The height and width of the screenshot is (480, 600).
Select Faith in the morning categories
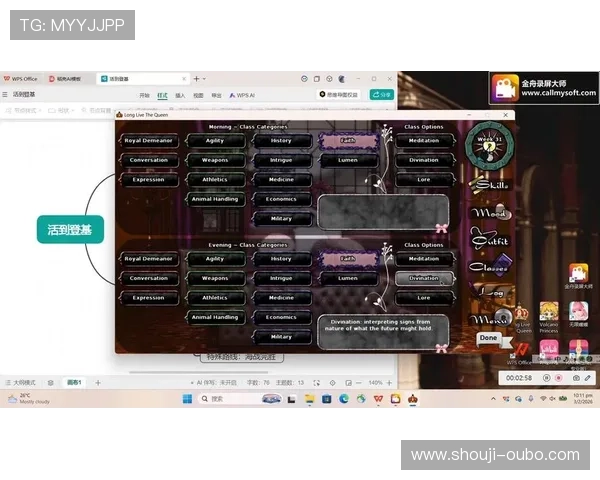point(347,141)
